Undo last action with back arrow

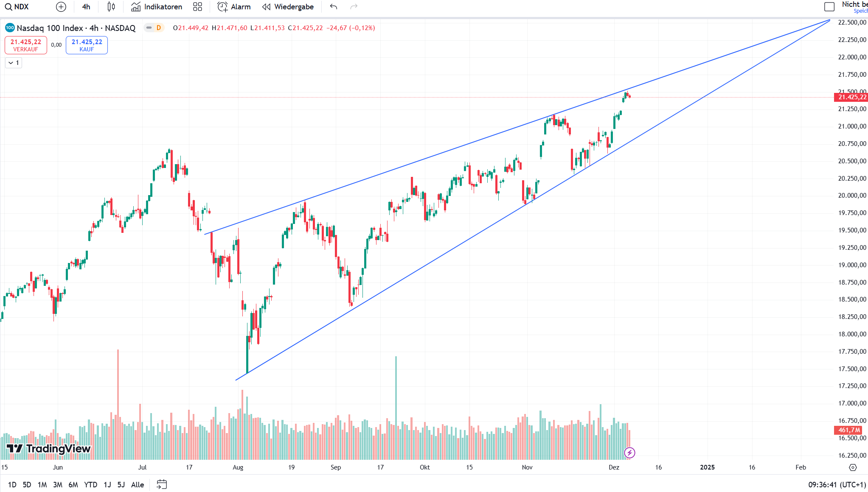(x=334, y=7)
